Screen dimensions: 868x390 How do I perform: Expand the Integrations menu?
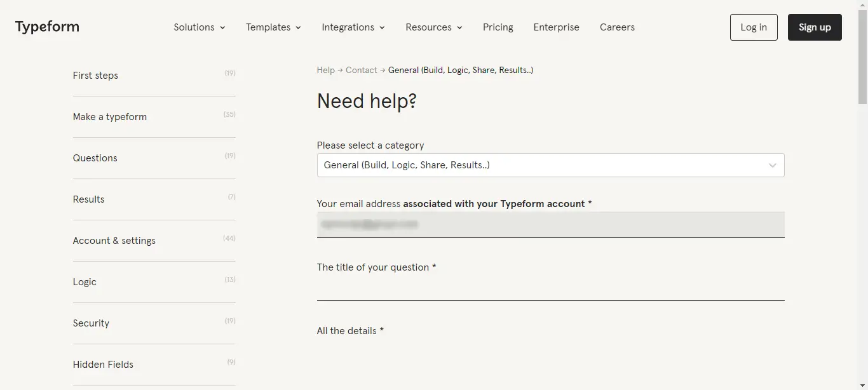pos(353,27)
